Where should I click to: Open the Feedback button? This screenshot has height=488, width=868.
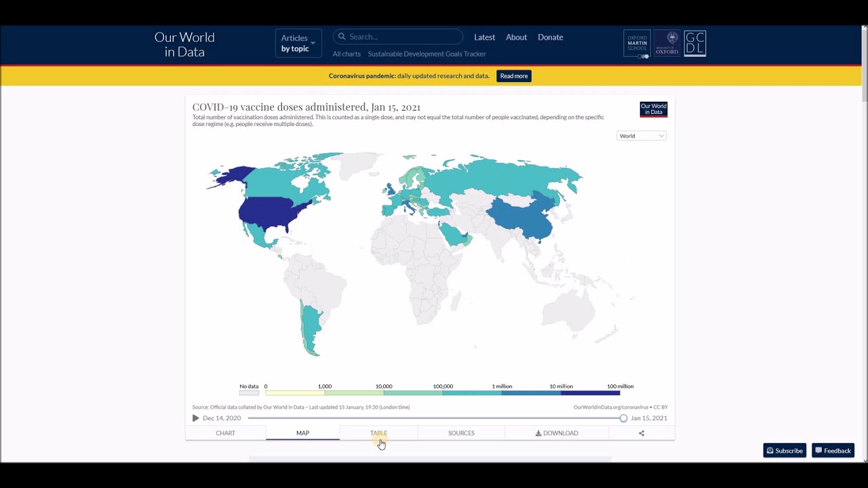833,451
